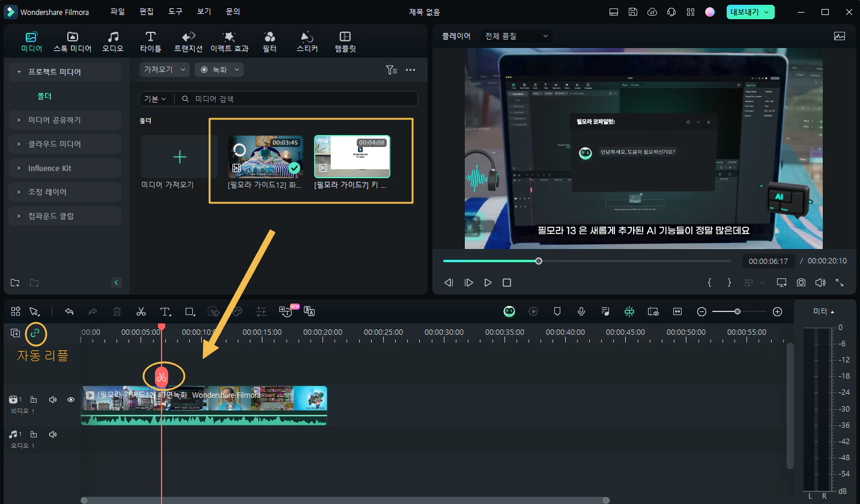860x504 pixels.
Task: Open the Text tool in timeline toolbar
Action: click(165, 311)
